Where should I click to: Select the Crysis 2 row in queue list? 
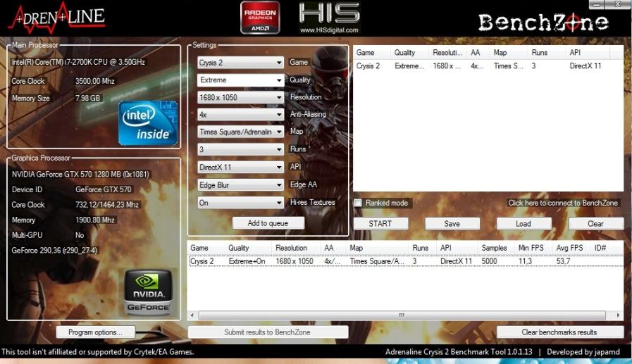[x=482, y=66]
